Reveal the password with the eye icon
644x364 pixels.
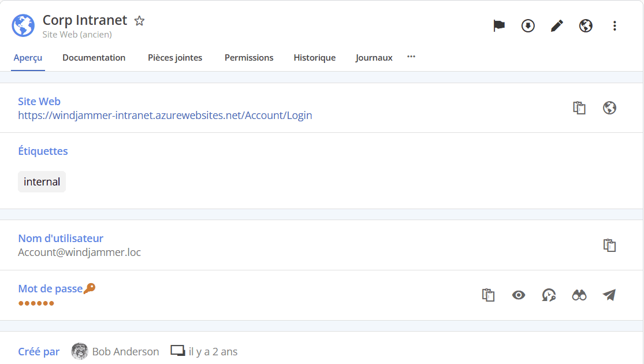(x=518, y=295)
